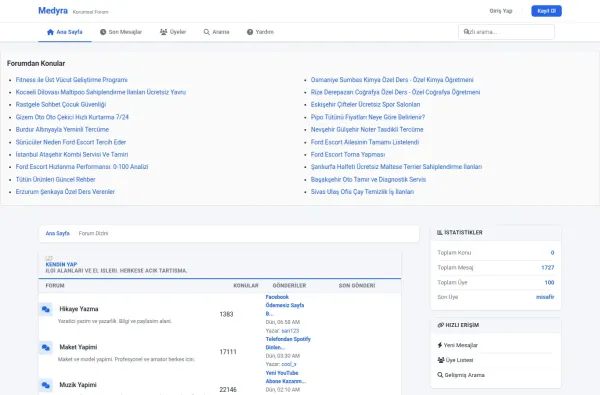
Task: Open user profile cool_x
Action: click(289, 364)
